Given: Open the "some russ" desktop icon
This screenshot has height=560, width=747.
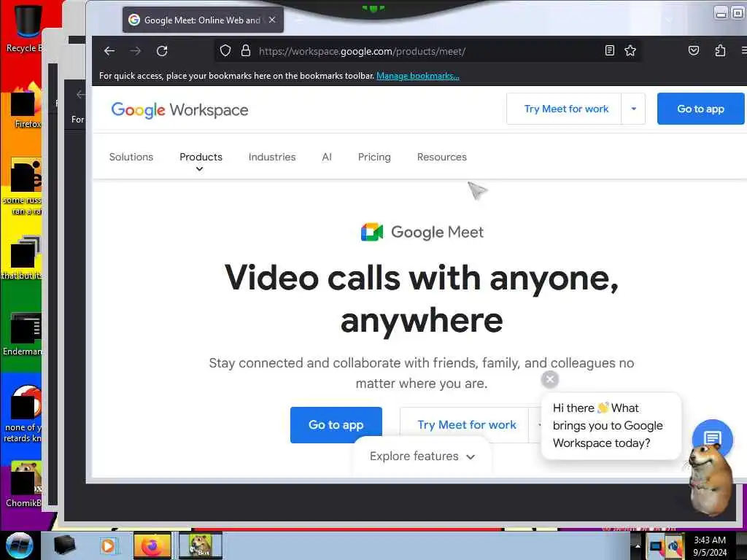Looking at the screenshot, I should click(x=23, y=187).
